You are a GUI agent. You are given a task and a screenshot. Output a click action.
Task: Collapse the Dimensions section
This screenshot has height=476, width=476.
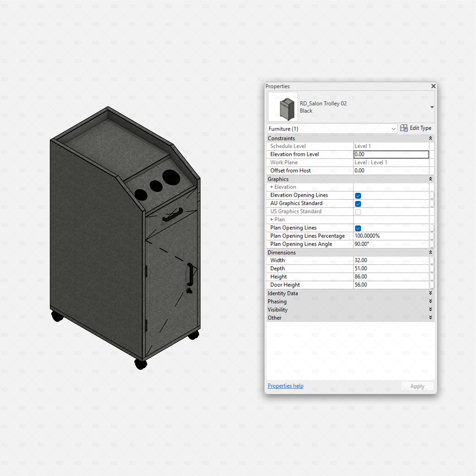click(430, 253)
